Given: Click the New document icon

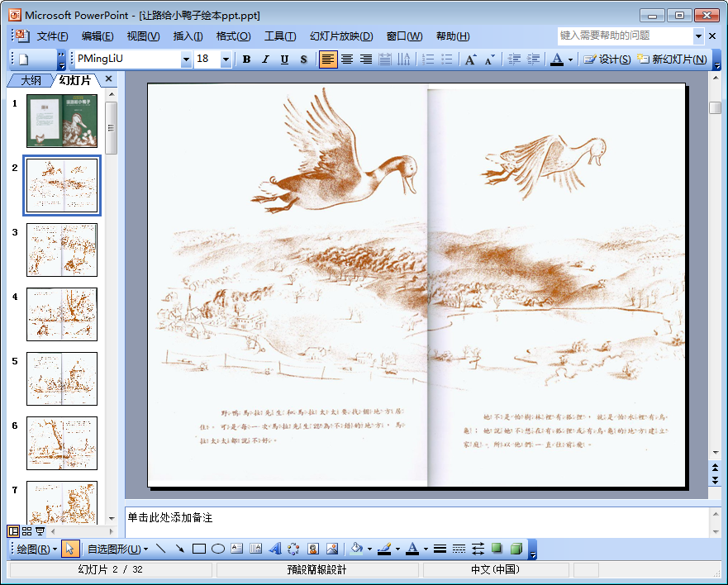Looking at the screenshot, I should [x=24, y=59].
